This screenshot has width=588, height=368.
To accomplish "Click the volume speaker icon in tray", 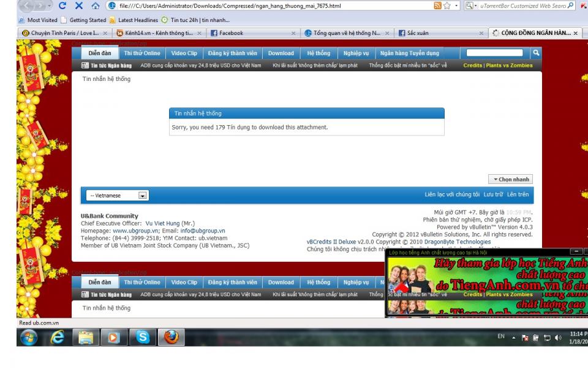I will [558, 337].
